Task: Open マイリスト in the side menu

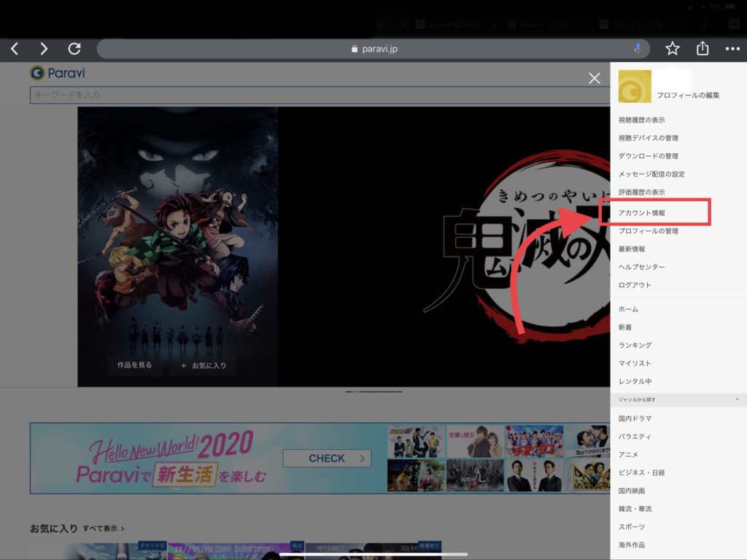Action: (x=635, y=363)
